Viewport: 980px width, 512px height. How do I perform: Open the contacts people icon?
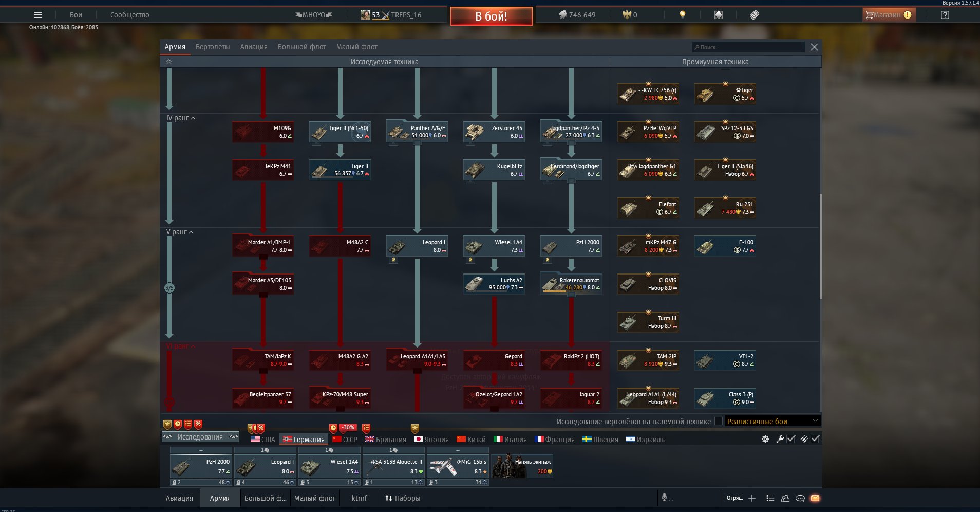(x=785, y=498)
